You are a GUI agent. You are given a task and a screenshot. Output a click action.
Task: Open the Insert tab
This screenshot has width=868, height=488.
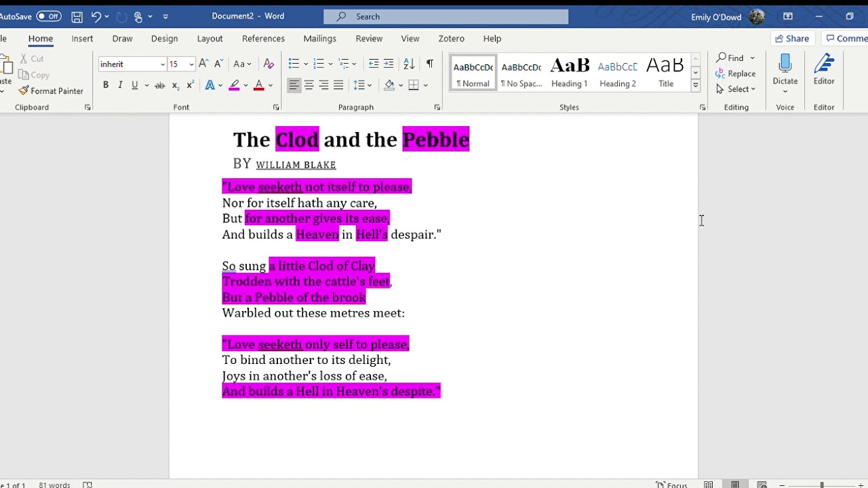(82, 39)
